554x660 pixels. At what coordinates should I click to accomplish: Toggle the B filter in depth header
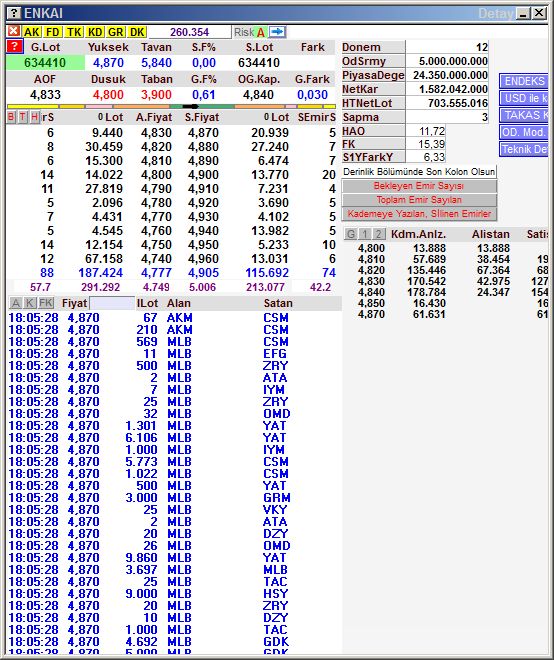point(11,117)
